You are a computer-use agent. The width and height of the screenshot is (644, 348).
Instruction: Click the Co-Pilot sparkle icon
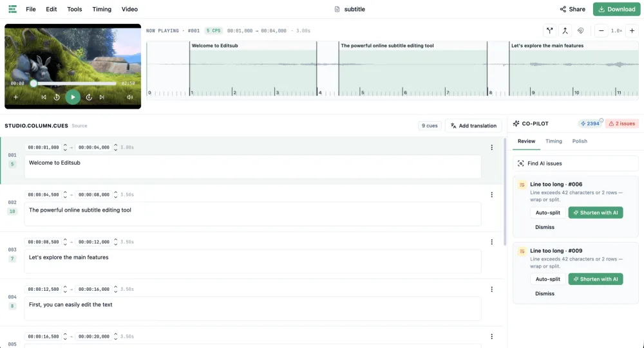pos(516,124)
